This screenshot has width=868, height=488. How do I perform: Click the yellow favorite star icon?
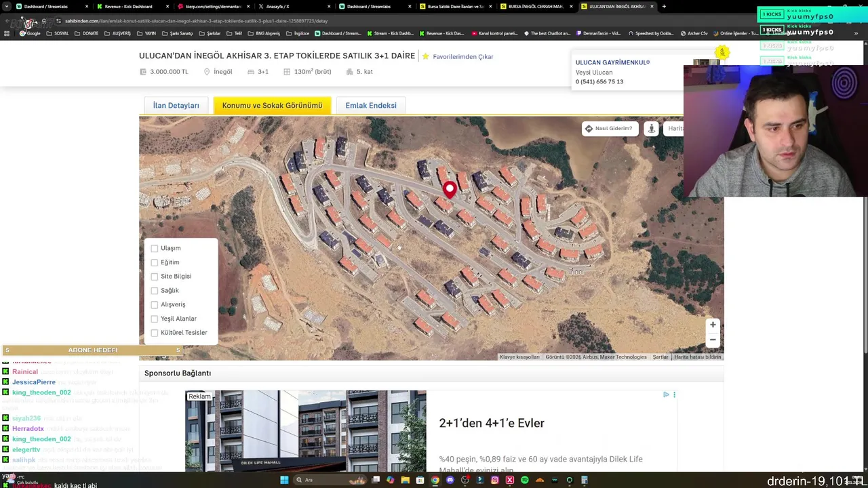pyautogui.click(x=425, y=56)
